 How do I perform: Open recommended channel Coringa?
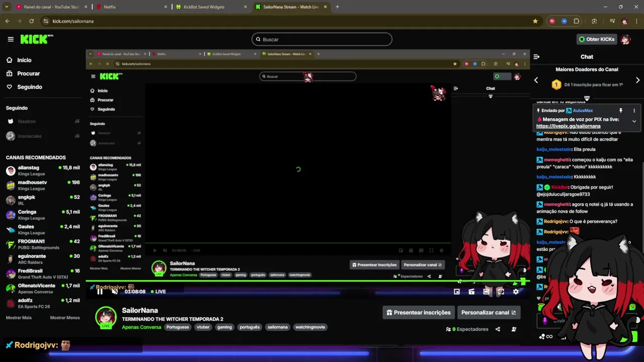pos(43,215)
